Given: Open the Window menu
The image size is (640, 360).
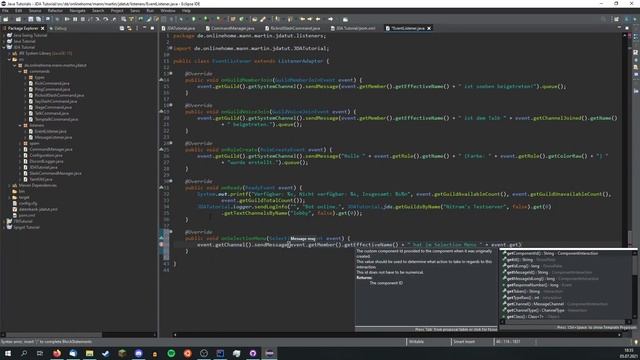Looking at the screenshot, I should (x=168, y=11).
